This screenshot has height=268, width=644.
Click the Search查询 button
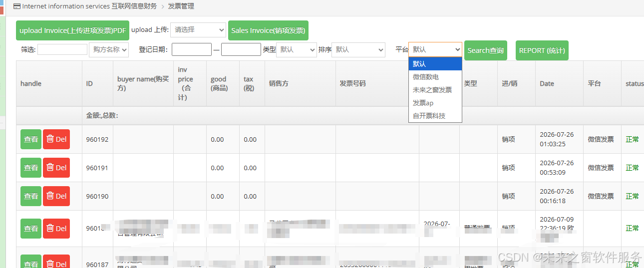click(x=486, y=50)
